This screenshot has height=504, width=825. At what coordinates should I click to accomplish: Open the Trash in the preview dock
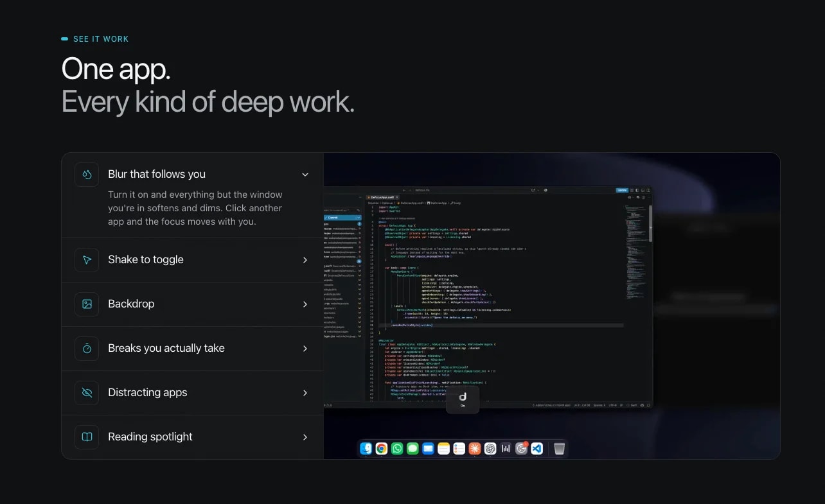tap(559, 449)
